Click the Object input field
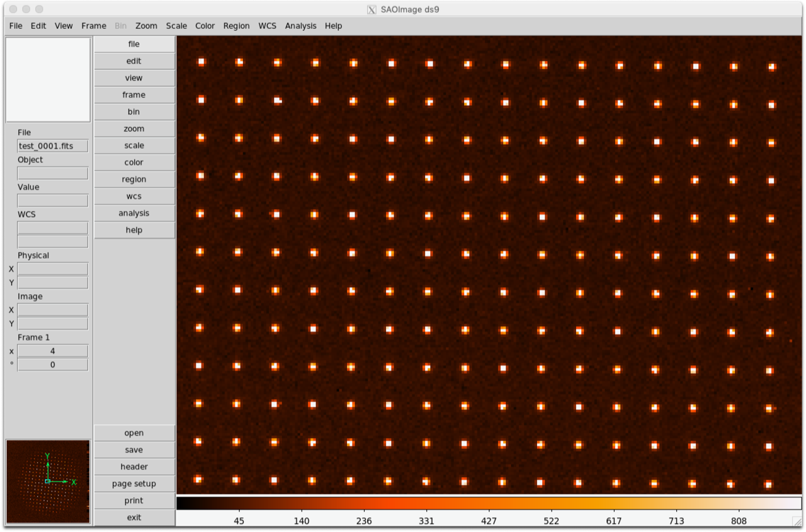The image size is (806, 532). [53, 173]
